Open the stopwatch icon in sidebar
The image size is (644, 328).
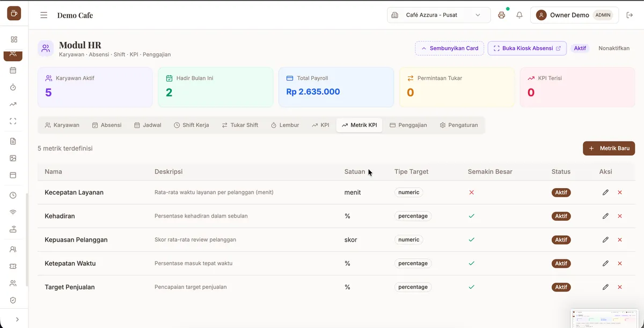13,87
